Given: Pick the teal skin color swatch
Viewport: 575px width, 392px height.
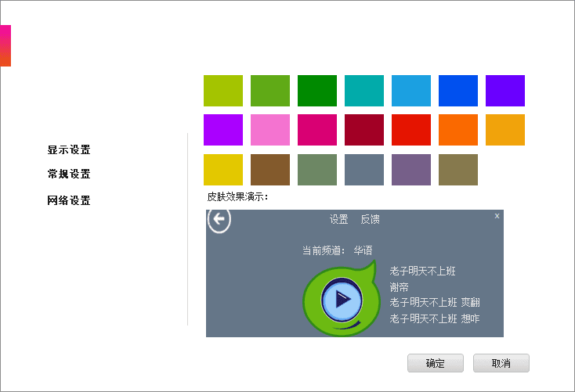Looking at the screenshot, I should point(364,91).
